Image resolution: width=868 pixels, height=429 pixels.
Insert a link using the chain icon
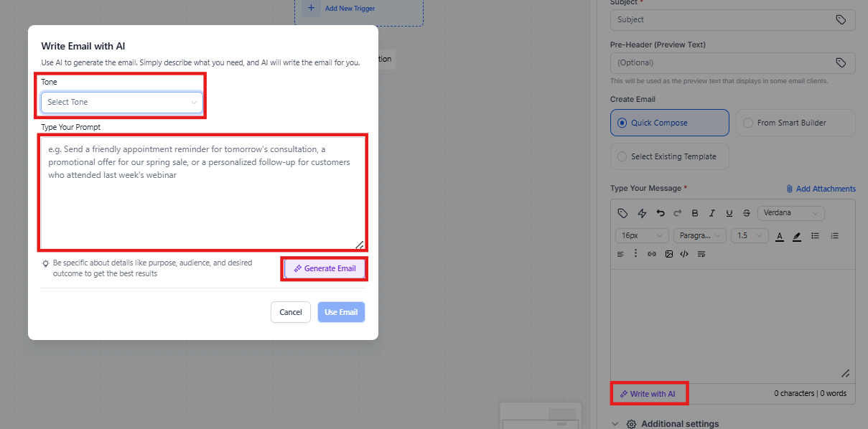coord(652,254)
